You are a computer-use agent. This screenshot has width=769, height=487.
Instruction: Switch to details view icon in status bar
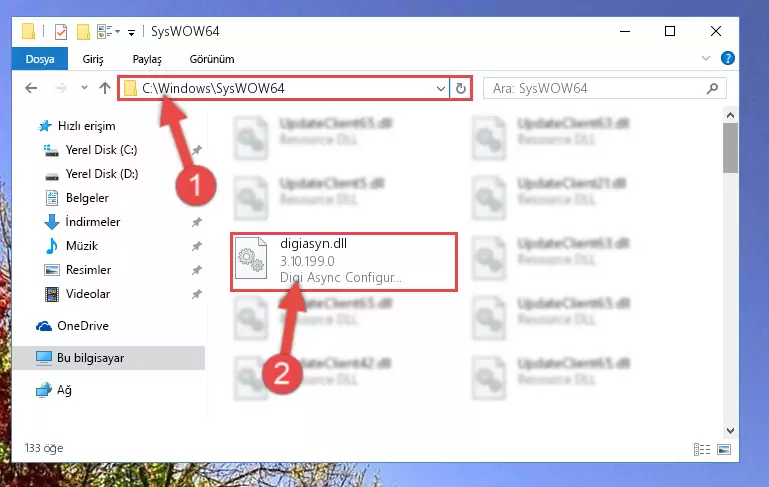(x=702, y=449)
